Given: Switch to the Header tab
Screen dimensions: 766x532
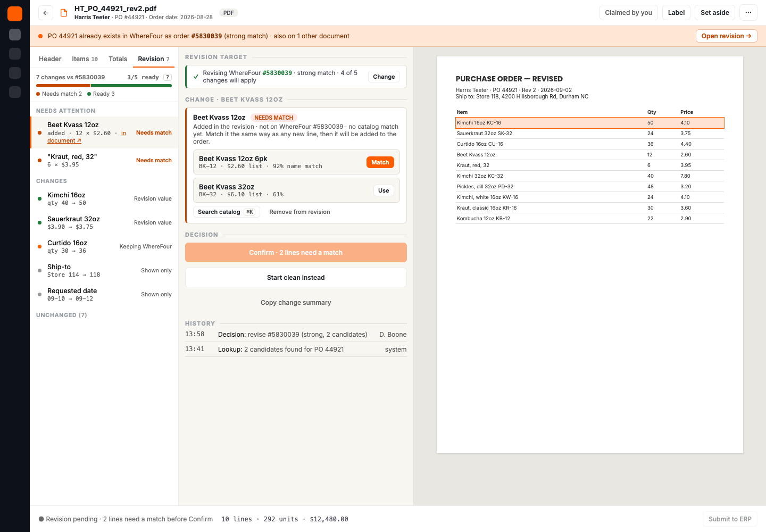Looking at the screenshot, I should 50,59.
